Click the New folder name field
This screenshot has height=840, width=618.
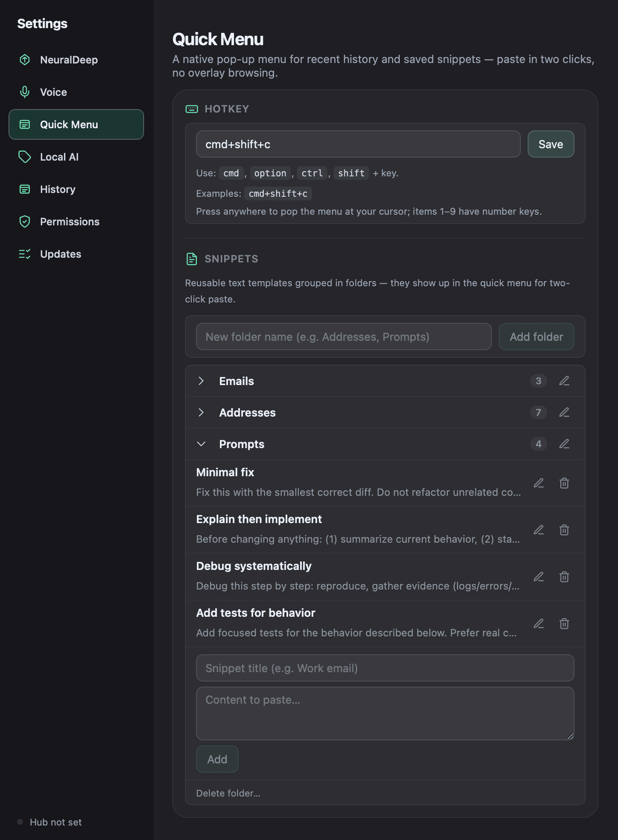(344, 337)
